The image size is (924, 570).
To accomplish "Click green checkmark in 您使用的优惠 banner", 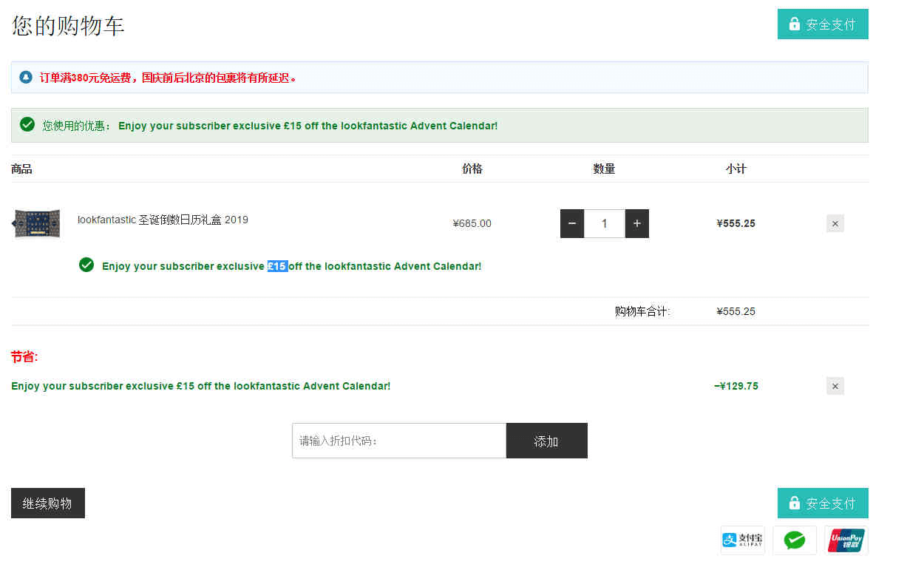I will [27, 124].
